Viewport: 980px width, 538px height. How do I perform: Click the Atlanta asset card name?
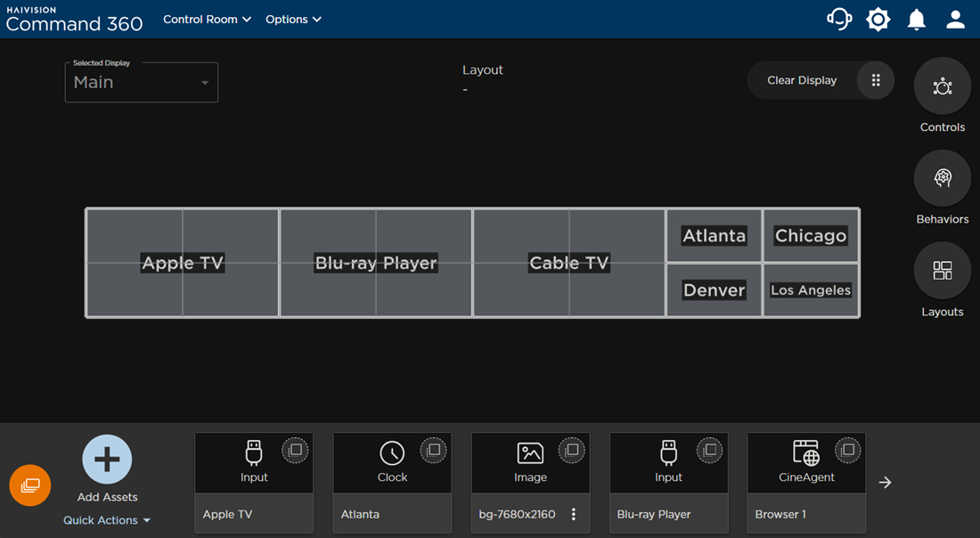[x=360, y=514]
